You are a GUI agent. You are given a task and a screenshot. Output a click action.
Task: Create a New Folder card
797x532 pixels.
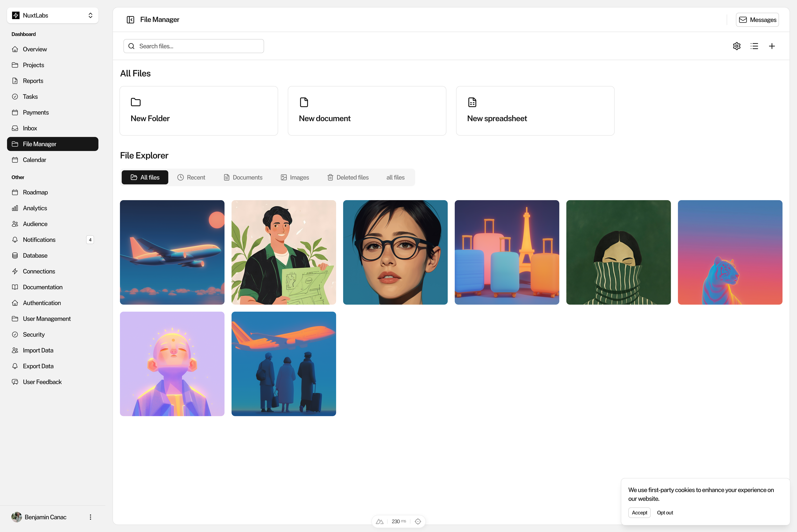pyautogui.click(x=199, y=111)
